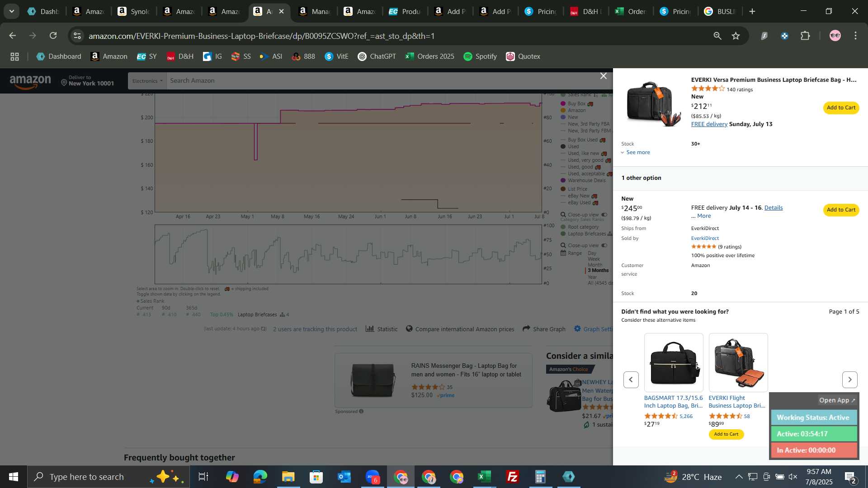Viewport: 868px width, 488px height.
Task: Add the $212.11 offer to cart
Action: click(841, 108)
